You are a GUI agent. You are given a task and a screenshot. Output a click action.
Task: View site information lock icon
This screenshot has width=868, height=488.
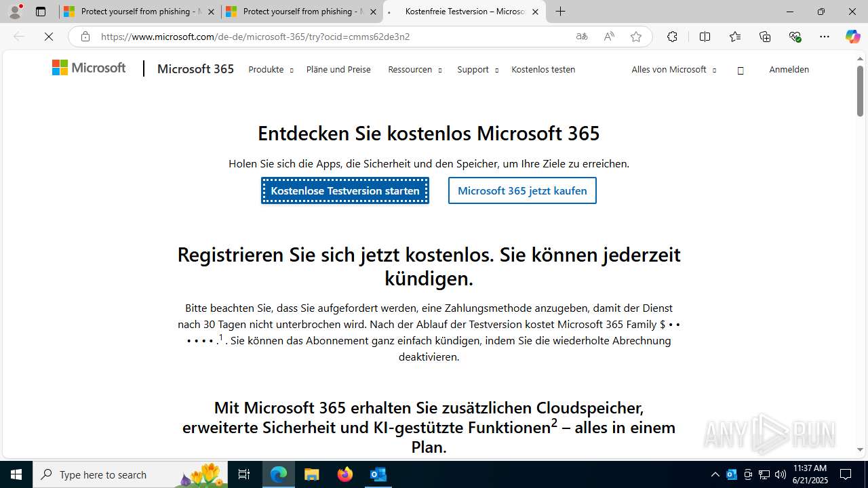tap(85, 37)
